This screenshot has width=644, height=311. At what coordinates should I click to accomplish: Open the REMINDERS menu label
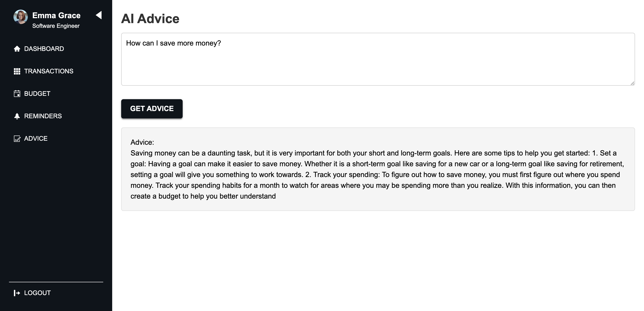tap(43, 116)
